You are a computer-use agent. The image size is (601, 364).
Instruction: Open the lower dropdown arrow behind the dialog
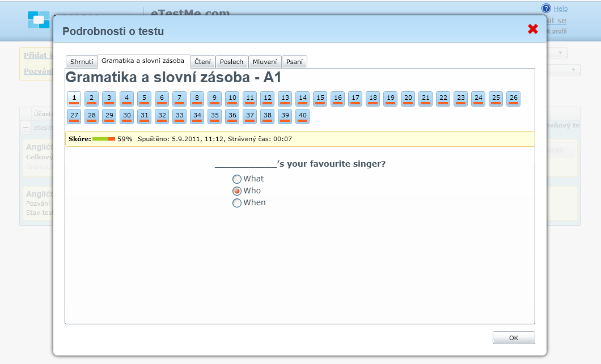573,70
